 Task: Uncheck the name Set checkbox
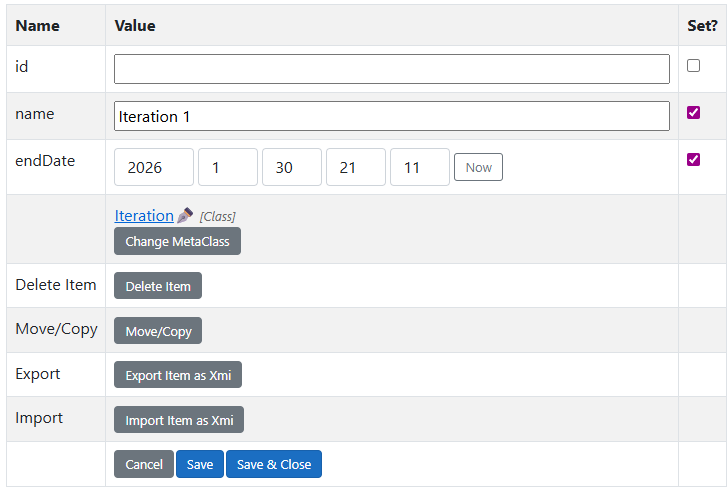click(693, 113)
